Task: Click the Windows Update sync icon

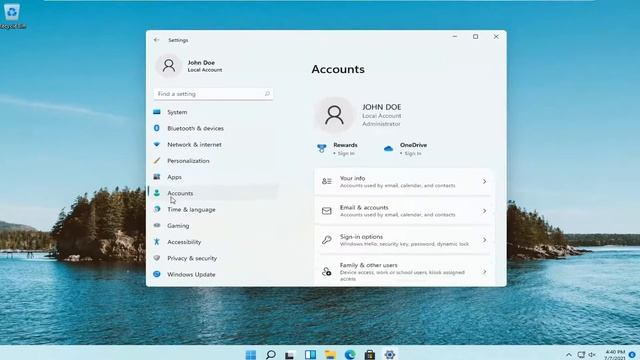Action: coord(157,274)
